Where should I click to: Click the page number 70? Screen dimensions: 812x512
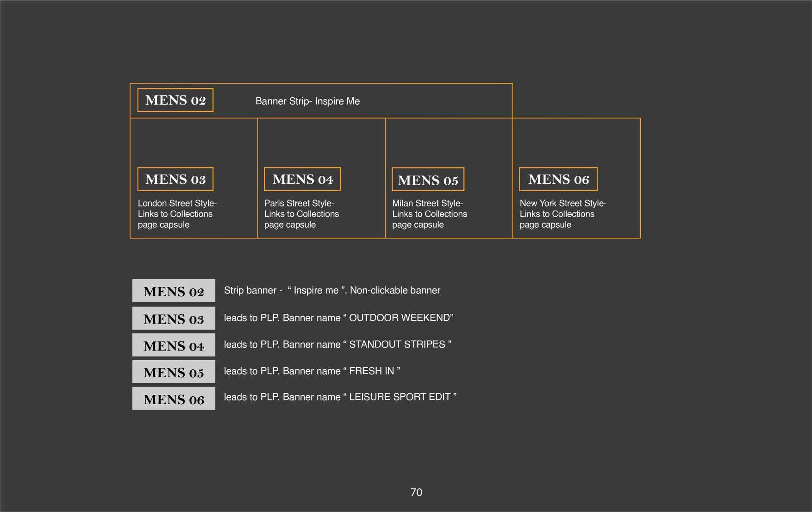416,492
